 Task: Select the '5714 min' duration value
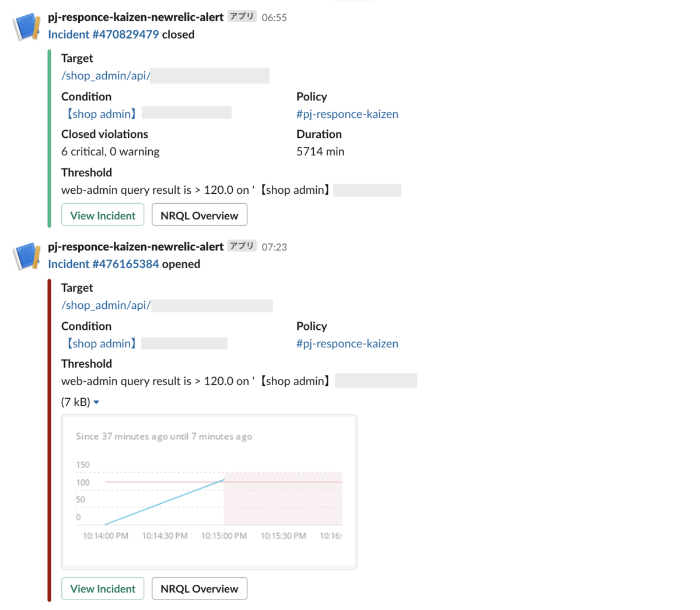point(320,151)
